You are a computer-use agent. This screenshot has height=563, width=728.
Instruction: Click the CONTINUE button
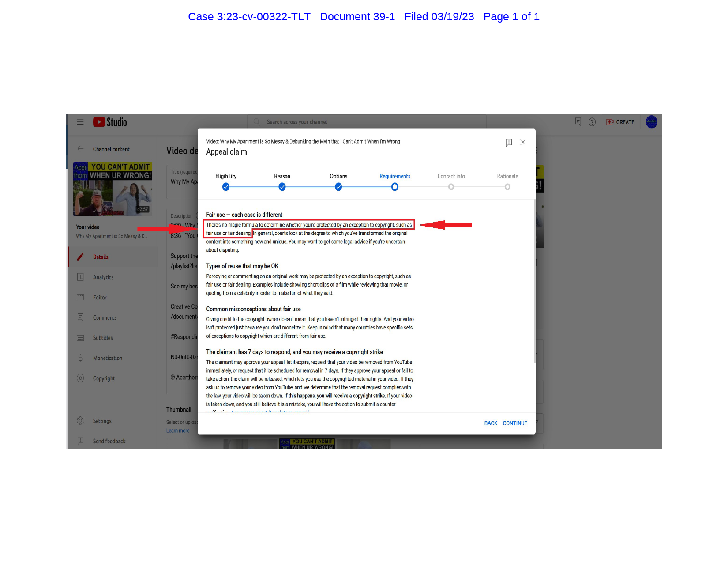point(515,423)
